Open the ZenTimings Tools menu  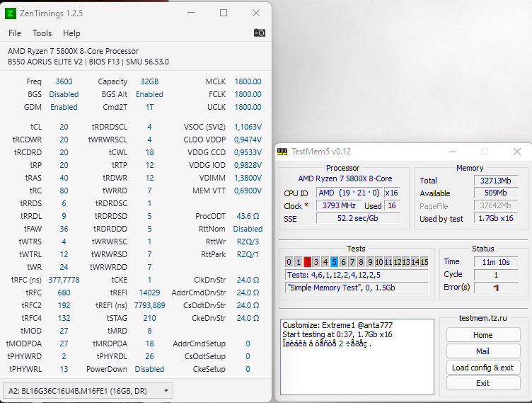point(42,33)
